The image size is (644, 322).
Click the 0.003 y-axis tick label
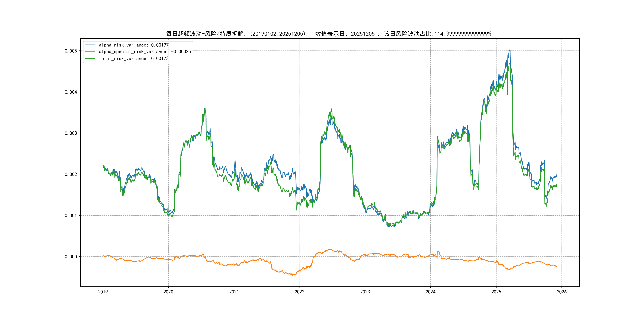[71, 133]
